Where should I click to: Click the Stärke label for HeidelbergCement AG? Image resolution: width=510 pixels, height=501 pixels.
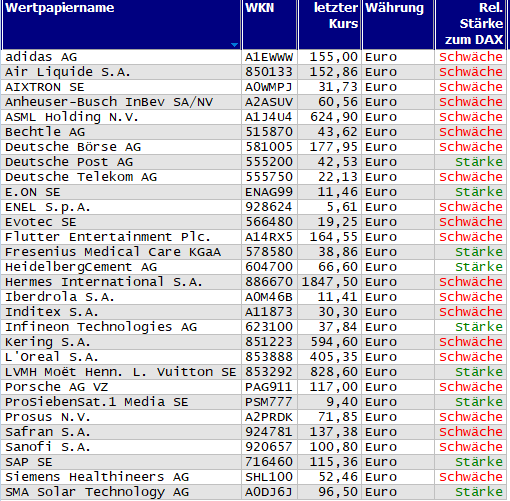[479, 267]
